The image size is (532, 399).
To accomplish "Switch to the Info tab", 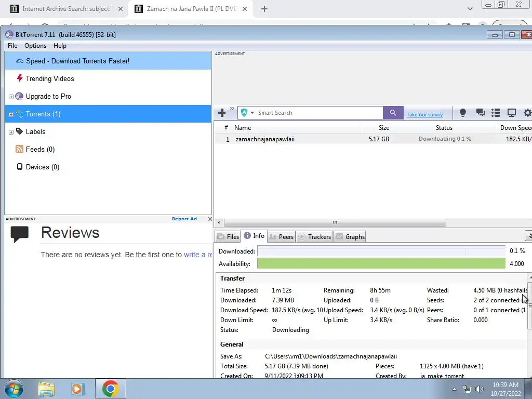I will (x=254, y=236).
